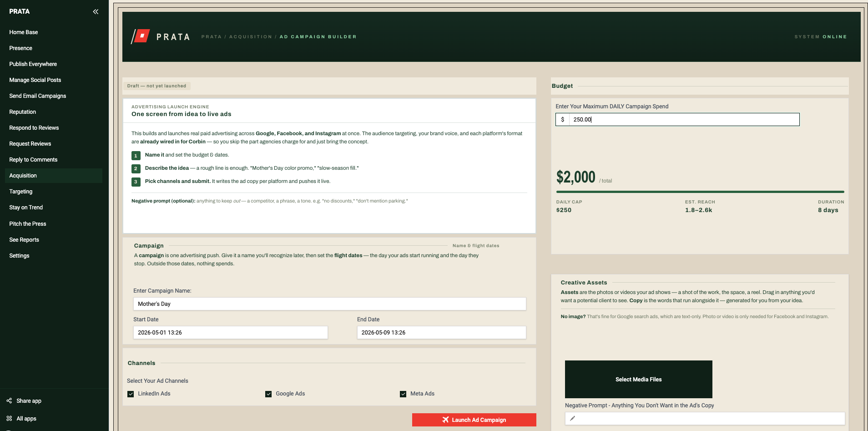
Task: Click the Launch Ad Campaign button
Action: coord(474,420)
